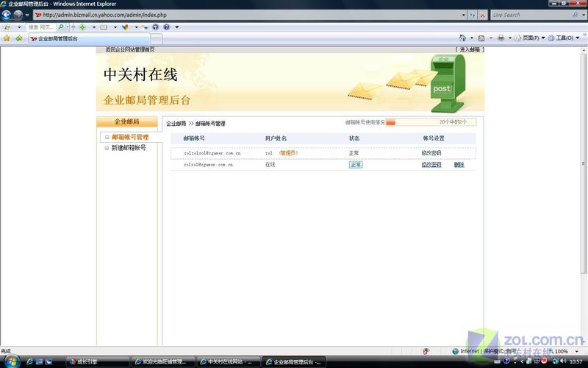Click Add to Favorites star-plus icon
588x368 pixels.
[19, 38]
